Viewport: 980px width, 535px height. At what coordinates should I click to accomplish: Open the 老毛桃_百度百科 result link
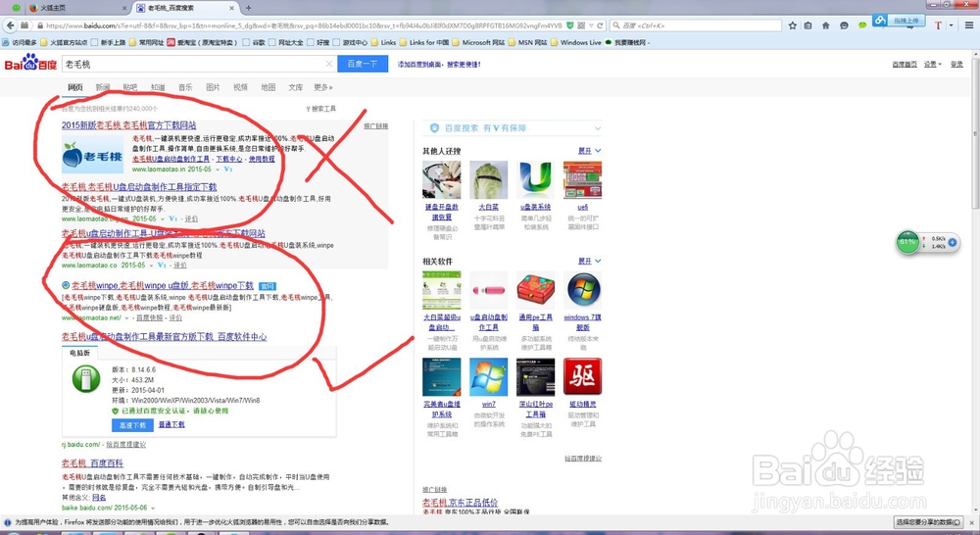pyautogui.click(x=92, y=463)
